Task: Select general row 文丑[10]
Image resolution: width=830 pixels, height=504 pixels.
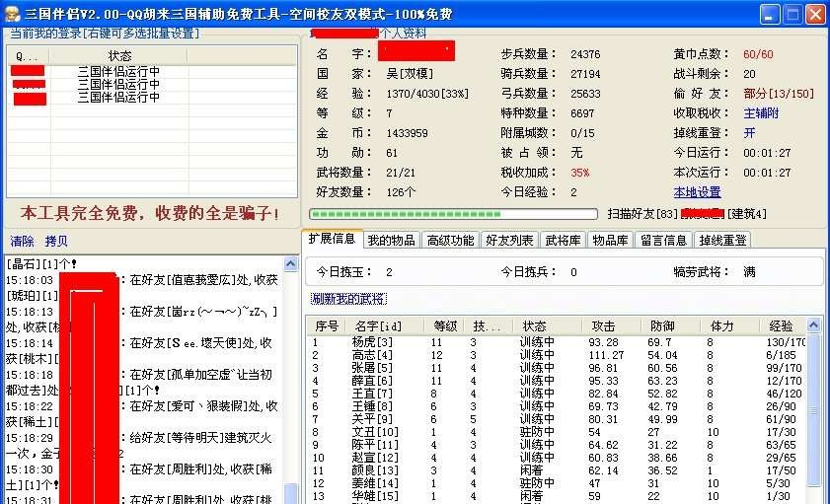Action: click(x=556, y=432)
